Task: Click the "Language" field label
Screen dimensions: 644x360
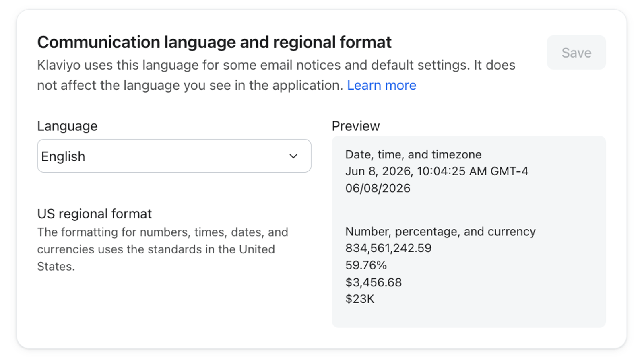Action: point(67,126)
